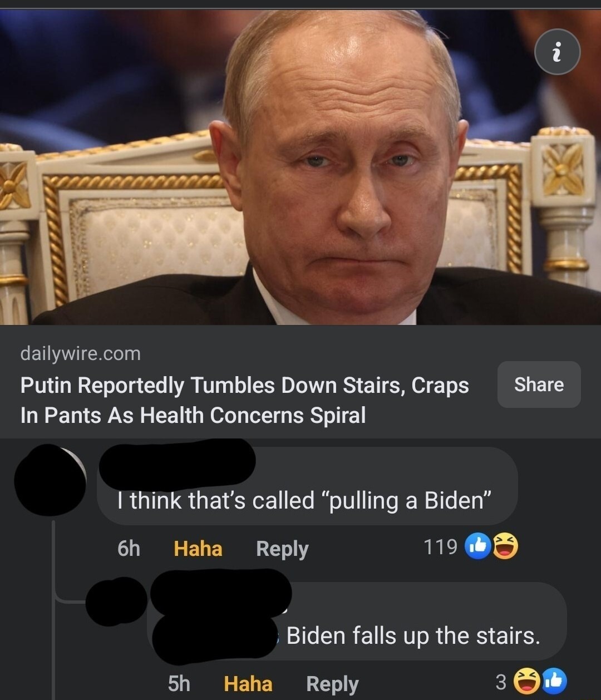The height and width of the screenshot is (700, 601).
Task: Open the Putin article headline link
Action: tap(244, 400)
